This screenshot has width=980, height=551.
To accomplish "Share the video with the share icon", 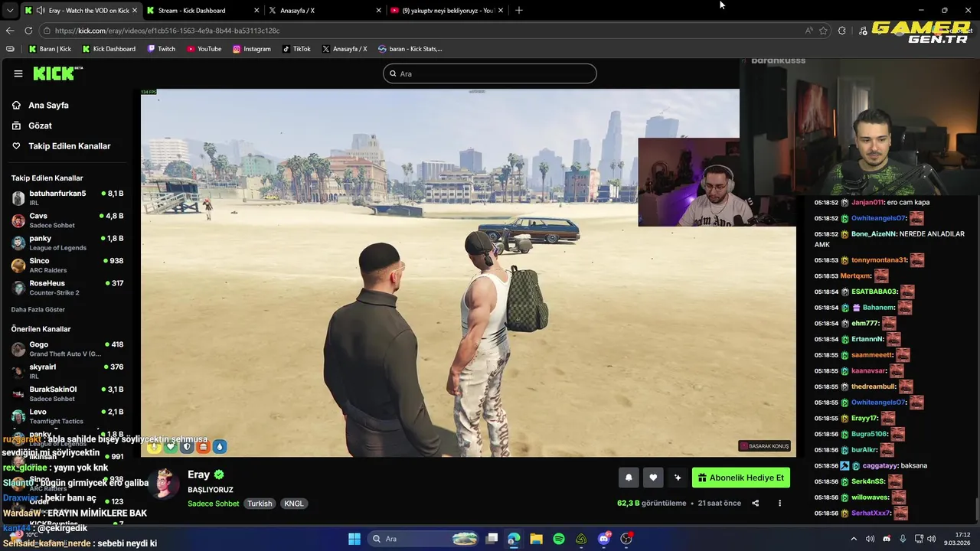I will click(x=756, y=504).
